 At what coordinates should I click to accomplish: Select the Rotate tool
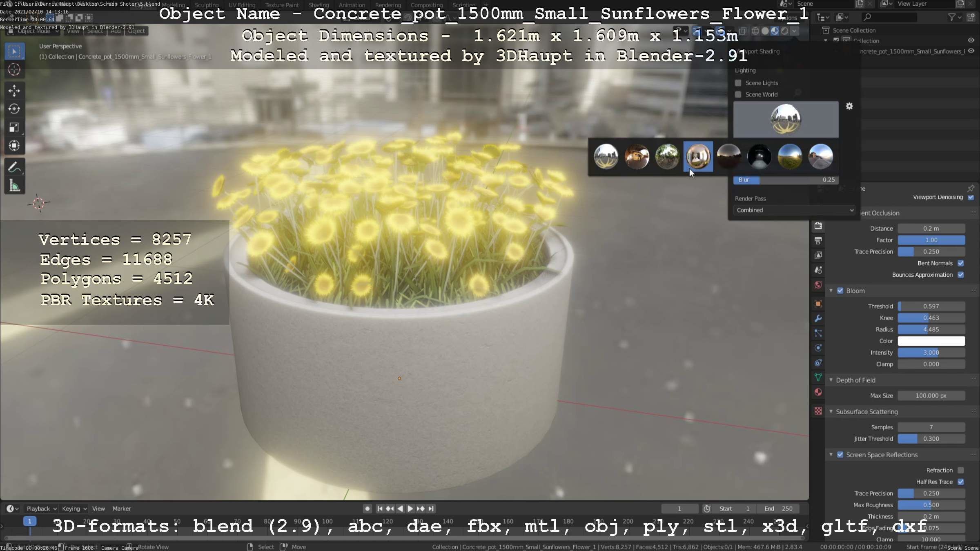pos(14,109)
